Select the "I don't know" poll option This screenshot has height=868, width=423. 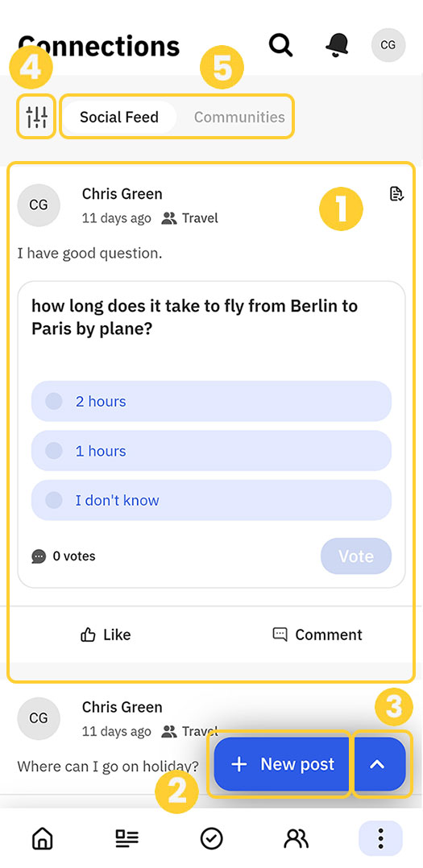coord(211,500)
